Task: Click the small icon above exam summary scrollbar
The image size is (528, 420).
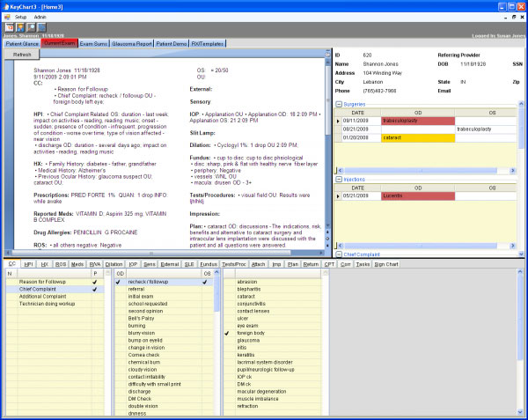Action: click(327, 54)
